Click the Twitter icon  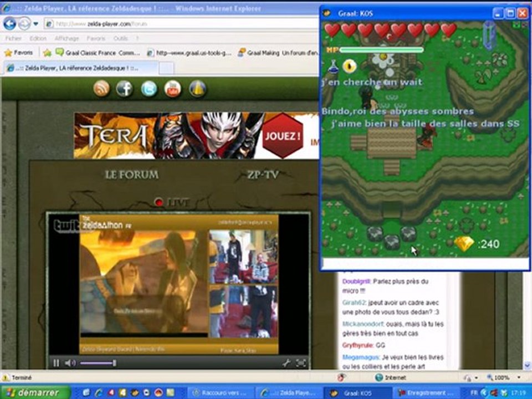149,89
